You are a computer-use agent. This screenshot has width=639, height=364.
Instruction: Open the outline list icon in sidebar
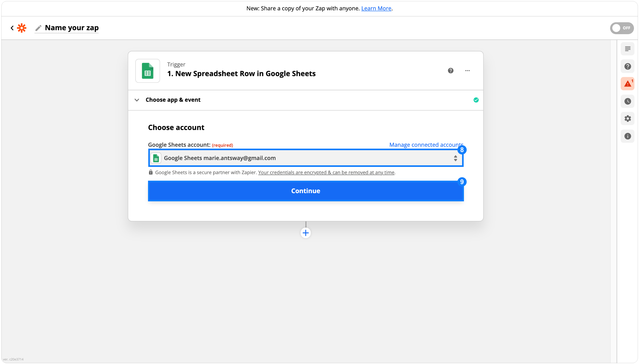pyautogui.click(x=628, y=49)
